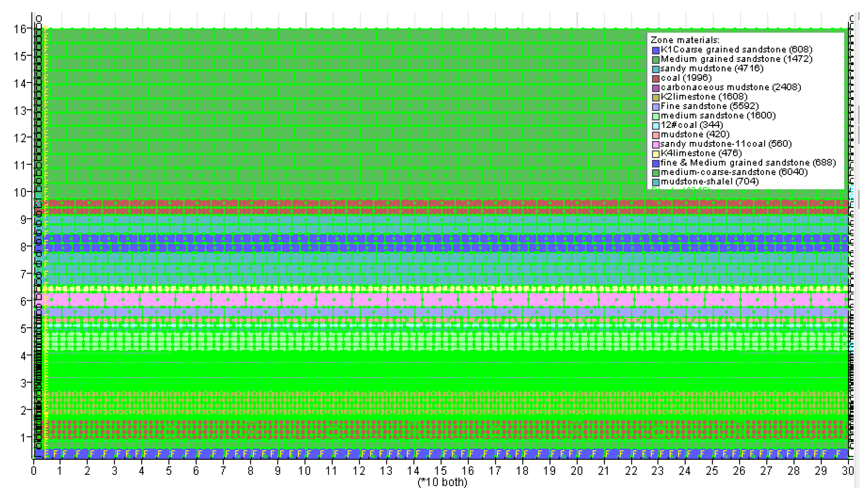
Task: Click the medium-coarse-sandstone (6040) legend text
Action: (734, 172)
